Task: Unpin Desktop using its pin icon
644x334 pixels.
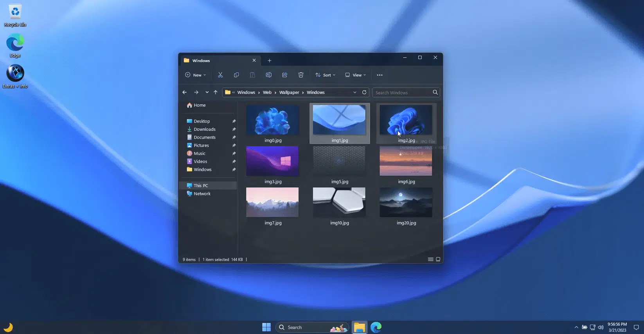Action: click(x=234, y=121)
